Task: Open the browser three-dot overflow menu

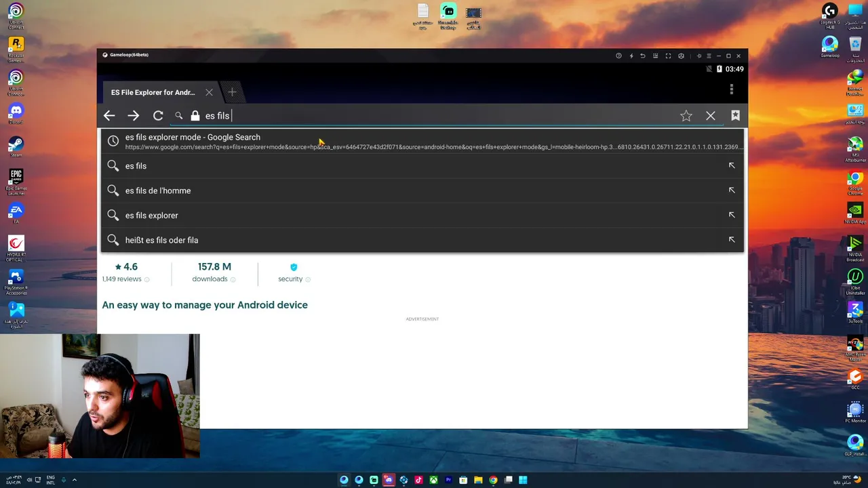Action: click(x=732, y=89)
